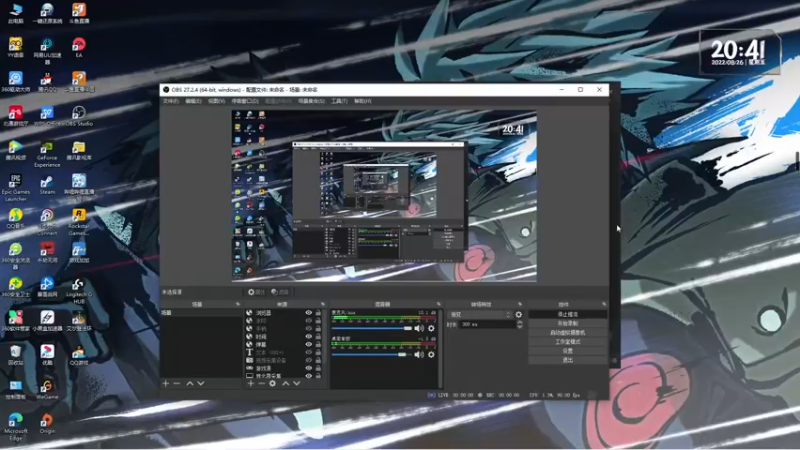This screenshot has width=800, height=450.
Task: Open Logitech G HUB desktop icon
Action: pyautogui.click(x=79, y=291)
